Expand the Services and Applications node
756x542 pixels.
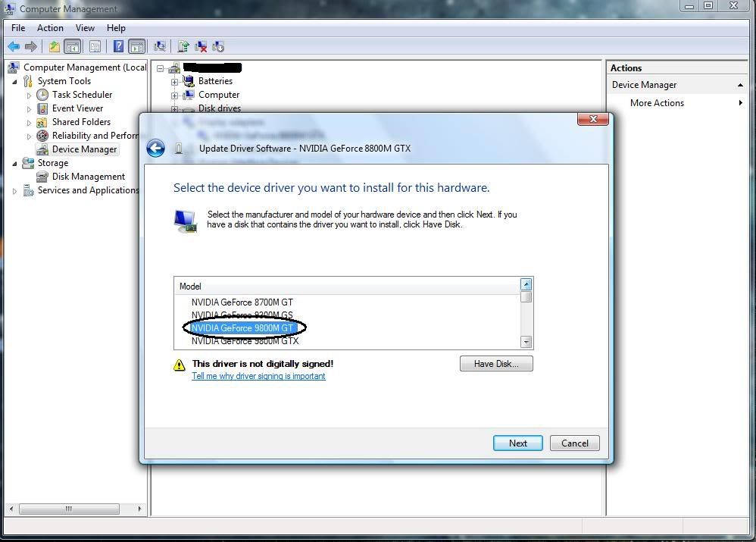15,191
